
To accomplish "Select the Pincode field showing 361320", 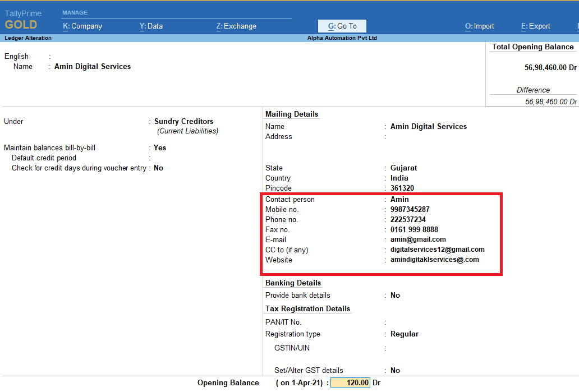I will [x=401, y=188].
